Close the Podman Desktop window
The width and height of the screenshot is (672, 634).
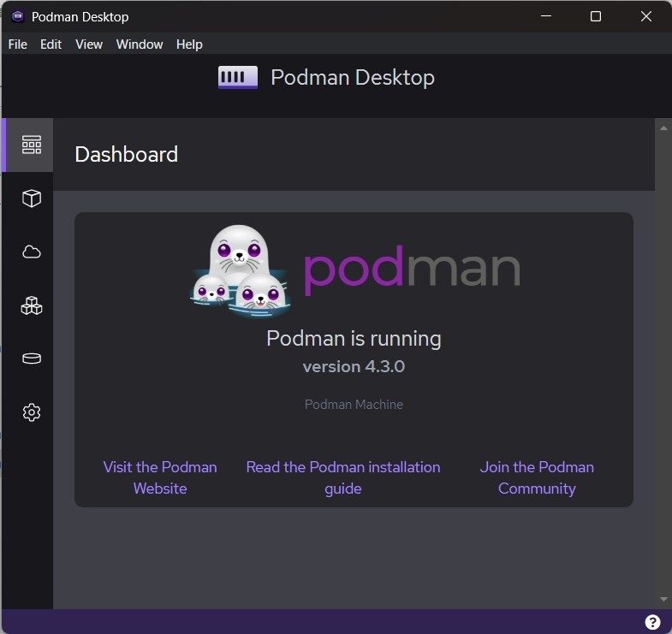coord(645,16)
